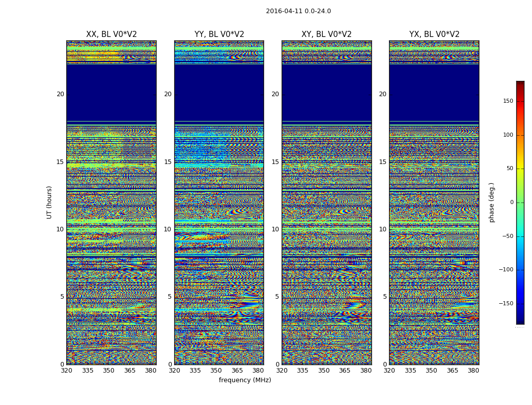
Task: Click the 350 MHz tick under YY panel
Action: pyautogui.click(x=216, y=371)
